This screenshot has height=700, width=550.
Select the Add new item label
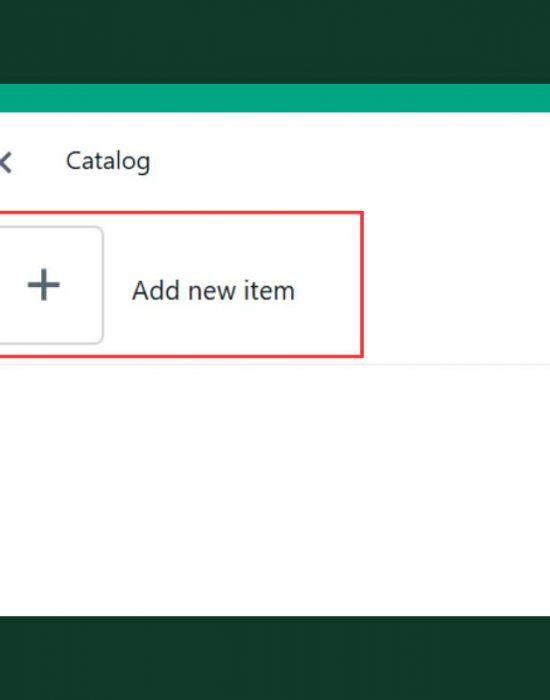pos(213,291)
